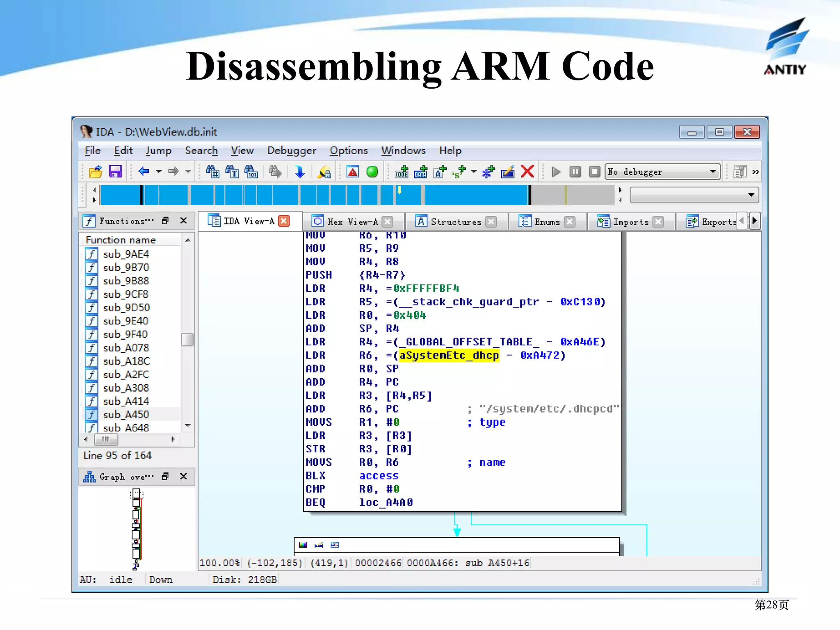Close the IDA View-A tab
840x630 pixels.
(x=284, y=221)
